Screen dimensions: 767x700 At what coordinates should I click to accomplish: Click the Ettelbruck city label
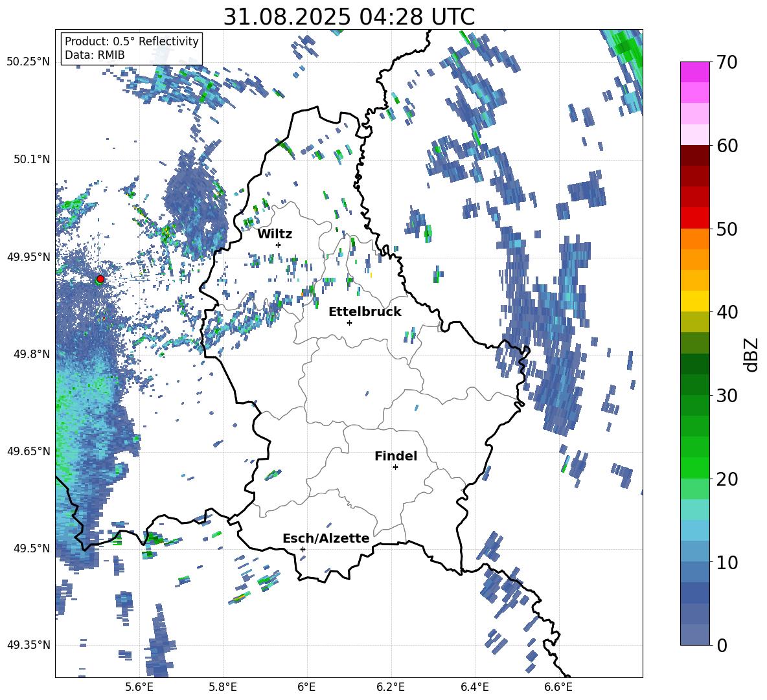tap(365, 312)
